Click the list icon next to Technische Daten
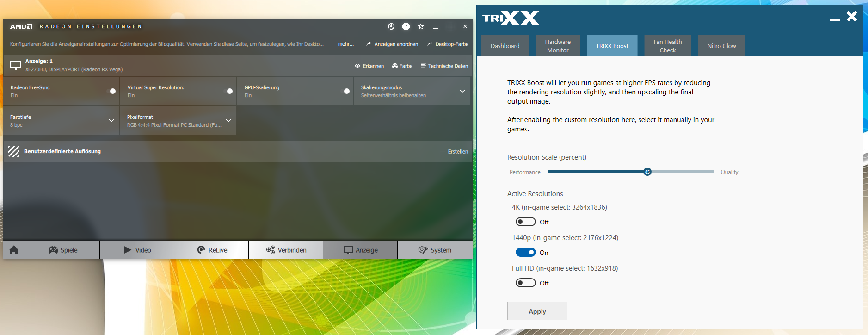This screenshot has width=868, height=335. click(423, 66)
